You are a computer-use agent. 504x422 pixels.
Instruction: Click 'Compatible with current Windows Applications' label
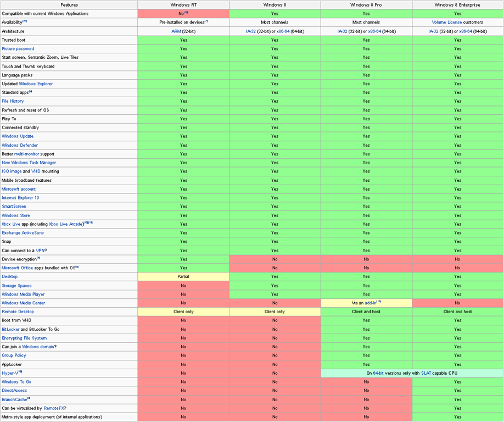45,14
